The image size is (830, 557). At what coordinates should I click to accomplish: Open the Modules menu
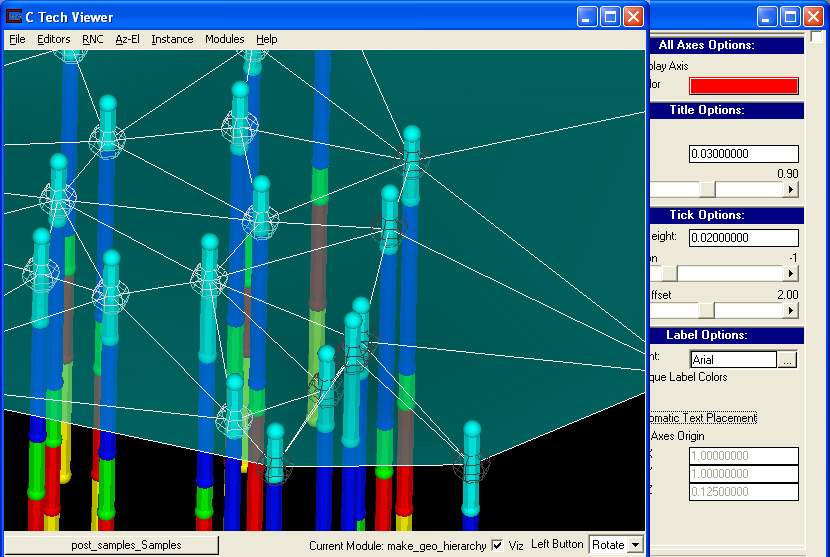tap(224, 39)
